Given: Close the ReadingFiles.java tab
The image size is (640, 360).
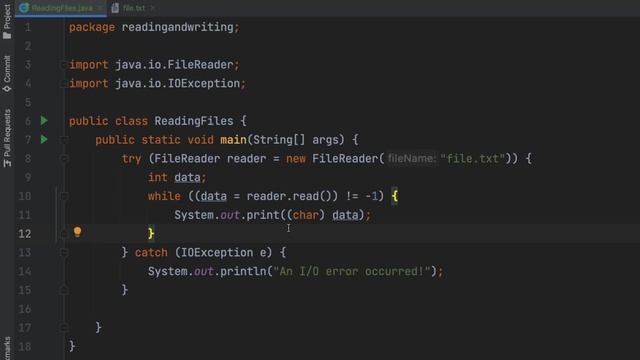Looking at the screenshot, I should (100, 8).
